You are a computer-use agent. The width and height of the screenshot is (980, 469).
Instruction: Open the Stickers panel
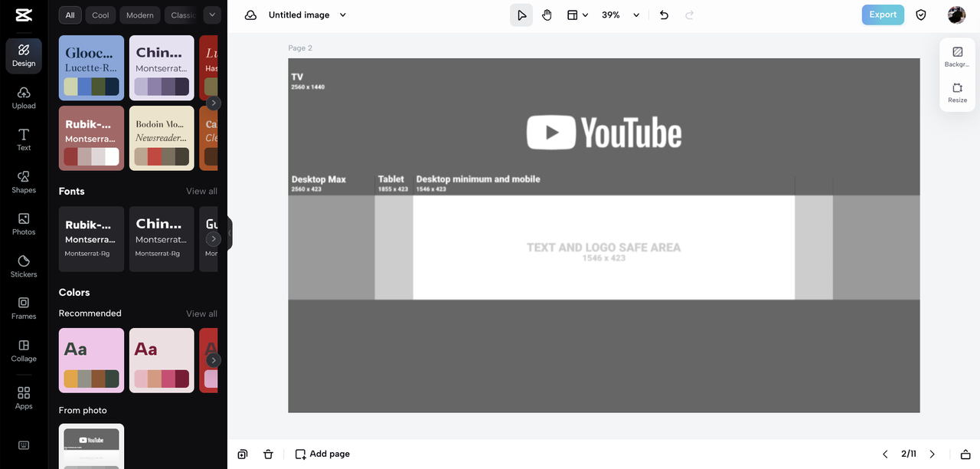[24, 266]
